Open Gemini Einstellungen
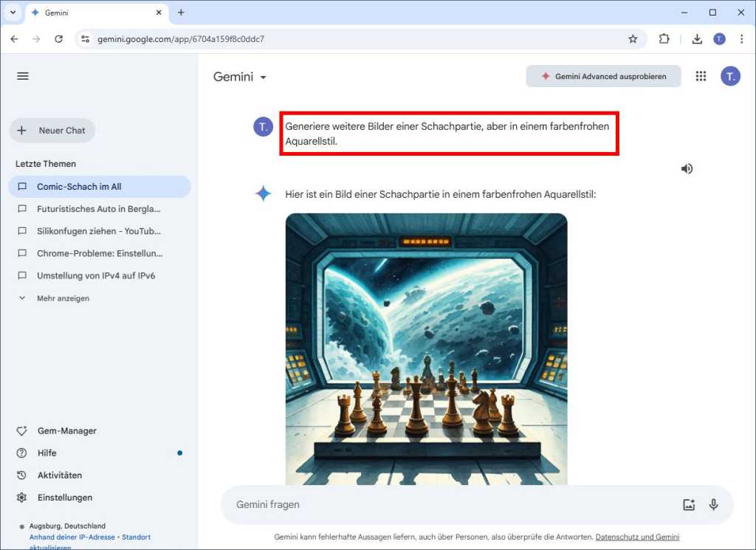The height and width of the screenshot is (550, 756). coord(65,497)
